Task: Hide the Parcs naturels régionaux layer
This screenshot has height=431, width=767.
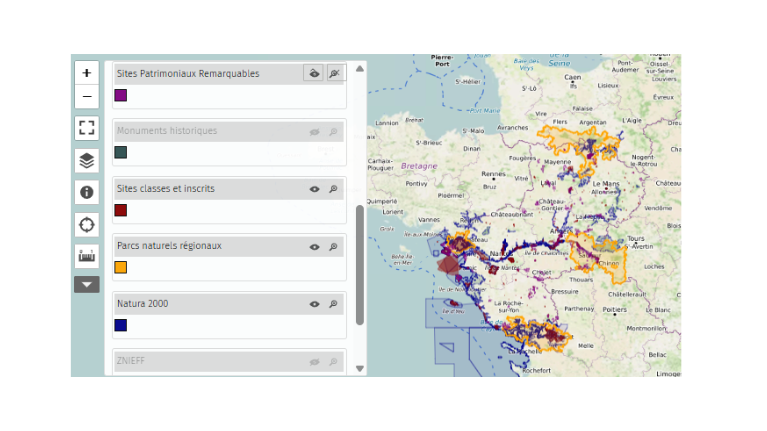Action: click(315, 247)
